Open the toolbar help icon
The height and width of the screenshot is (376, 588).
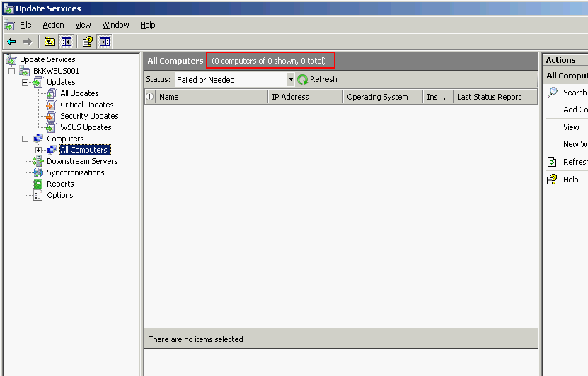pyautogui.click(x=88, y=42)
